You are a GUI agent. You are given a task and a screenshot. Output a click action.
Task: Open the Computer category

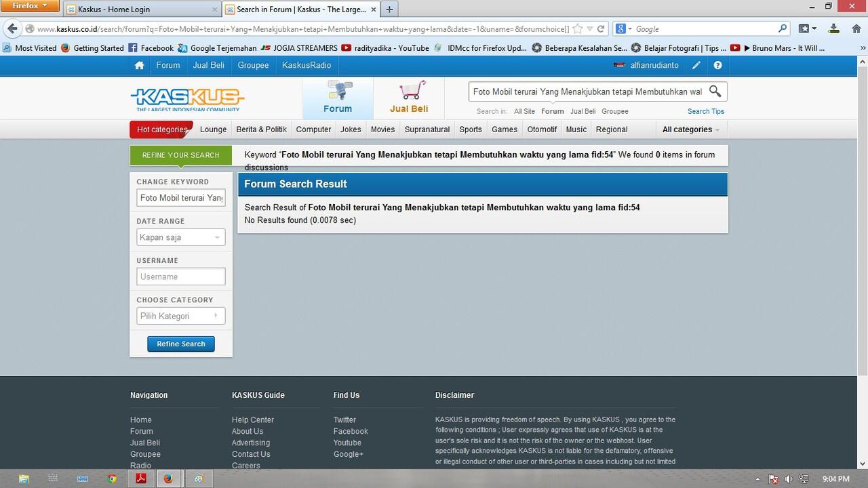pos(313,129)
